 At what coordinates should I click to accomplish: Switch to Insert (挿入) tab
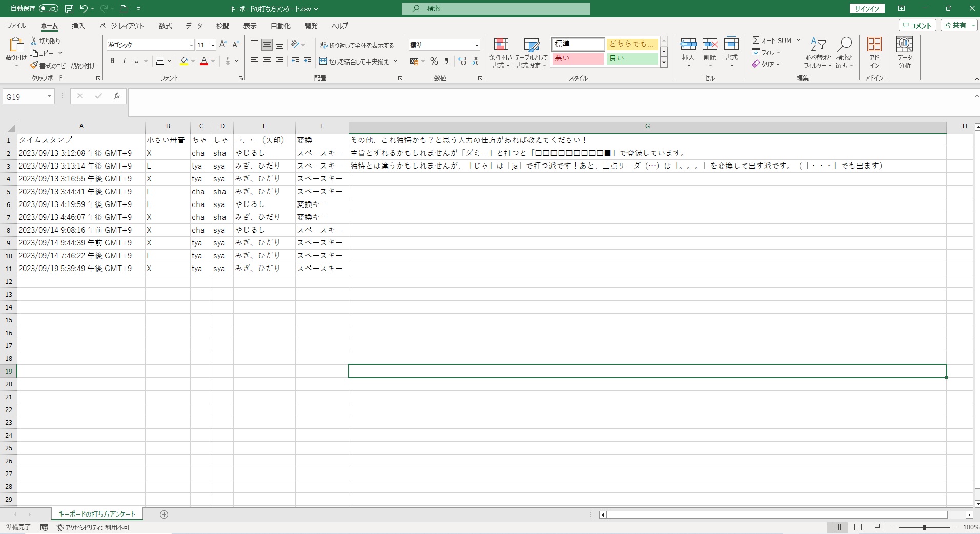tap(78, 26)
